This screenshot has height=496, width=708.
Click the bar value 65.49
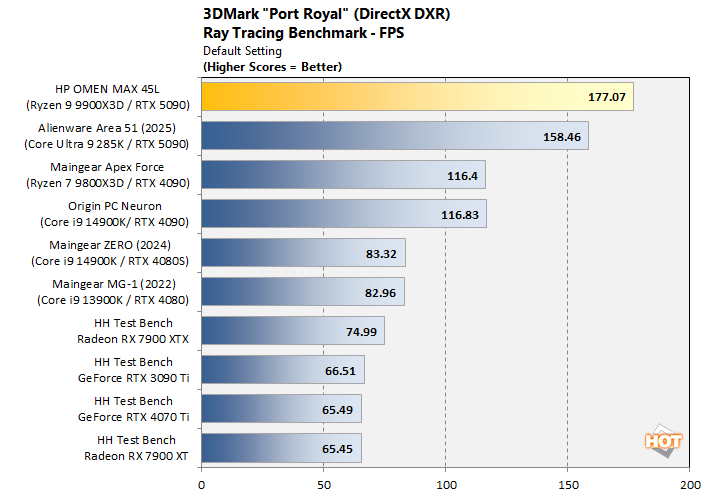click(x=337, y=410)
